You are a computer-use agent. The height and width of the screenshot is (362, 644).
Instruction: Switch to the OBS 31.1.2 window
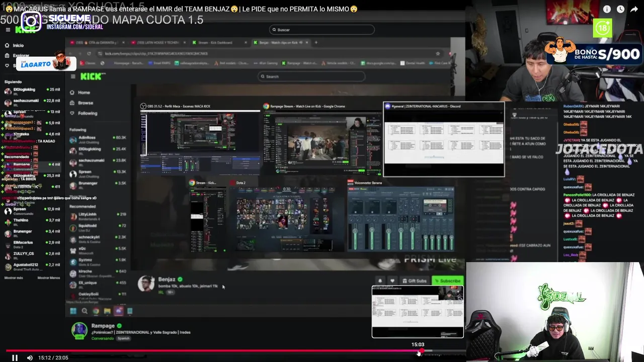coord(200,139)
